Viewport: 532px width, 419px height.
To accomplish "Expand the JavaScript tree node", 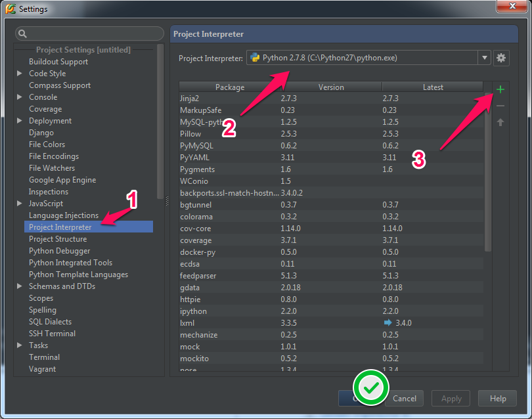I will (19, 203).
